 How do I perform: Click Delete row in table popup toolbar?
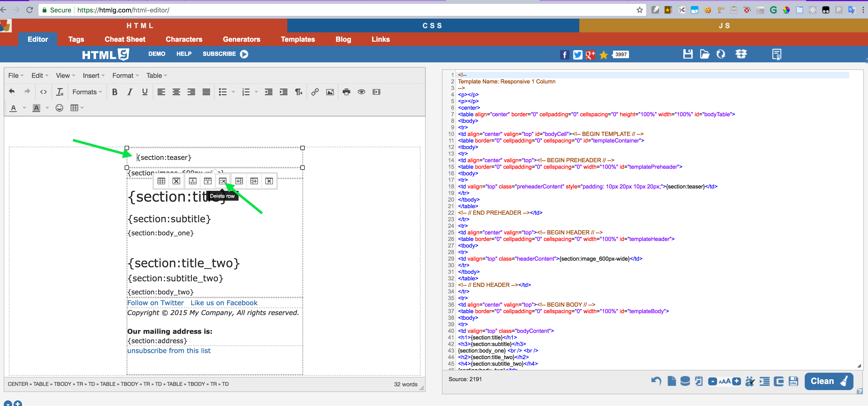223,181
